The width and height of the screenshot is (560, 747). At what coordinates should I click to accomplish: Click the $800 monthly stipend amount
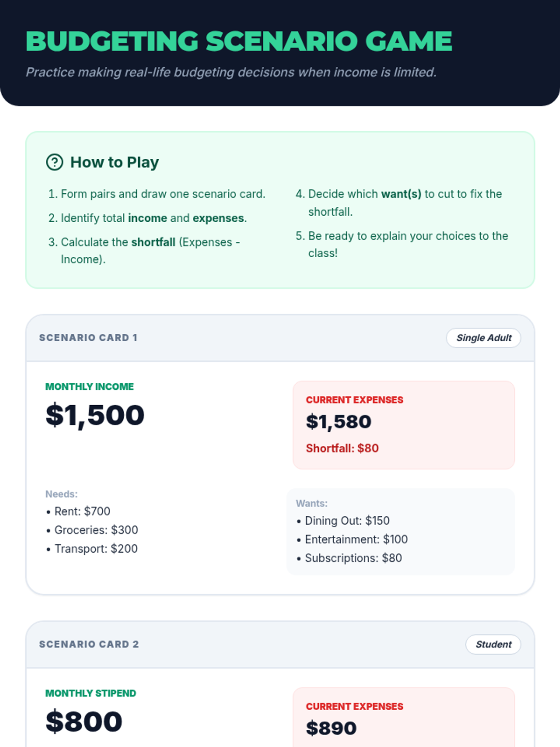[x=84, y=722]
